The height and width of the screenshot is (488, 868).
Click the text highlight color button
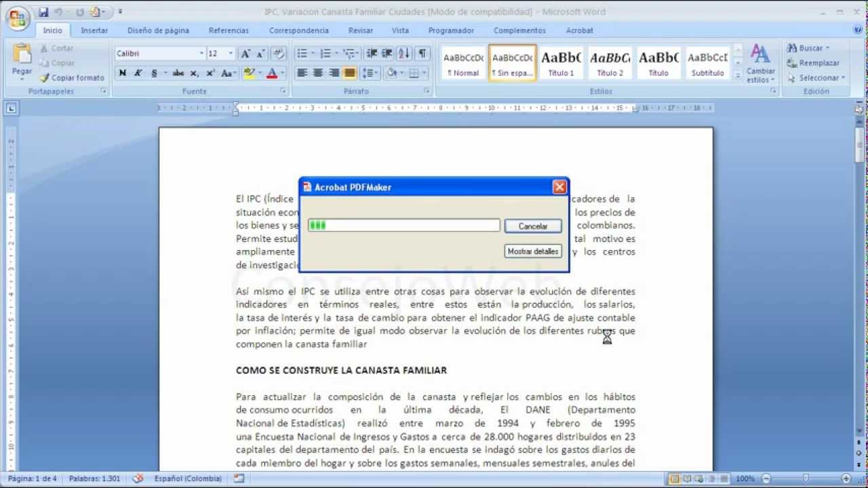pos(249,73)
